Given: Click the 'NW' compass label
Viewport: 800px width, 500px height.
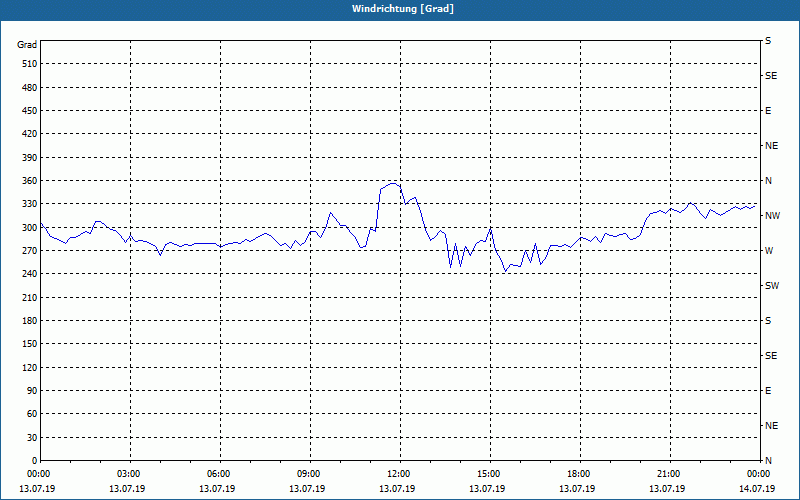Looking at the screenshot, I should (772, 216).
